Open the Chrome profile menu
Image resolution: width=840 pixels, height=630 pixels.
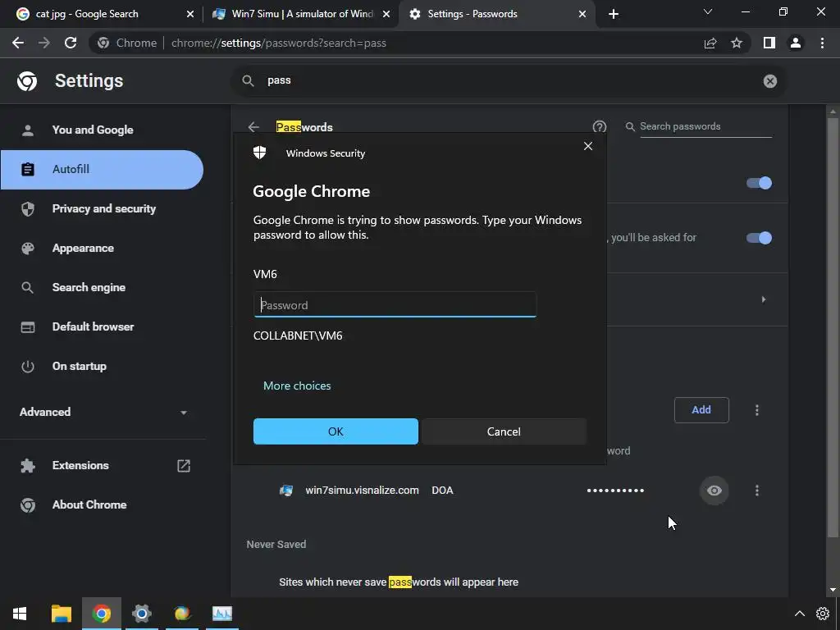(x=796, y=43)
